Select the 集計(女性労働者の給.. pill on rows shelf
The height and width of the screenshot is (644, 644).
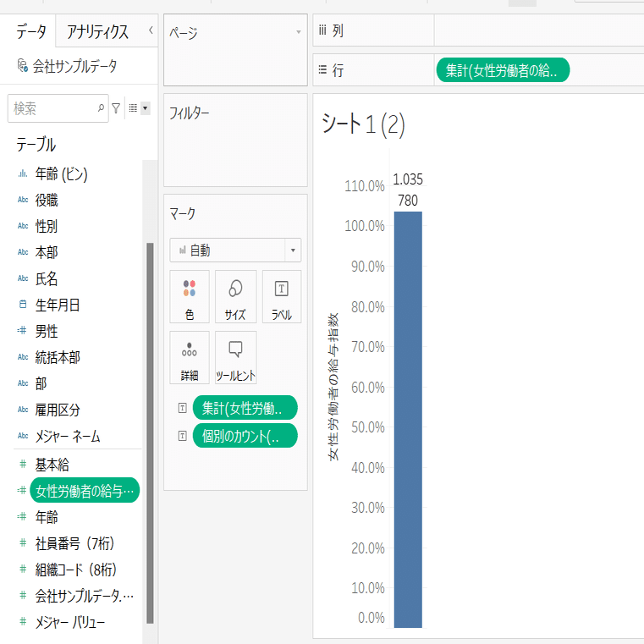pos(503,70)
